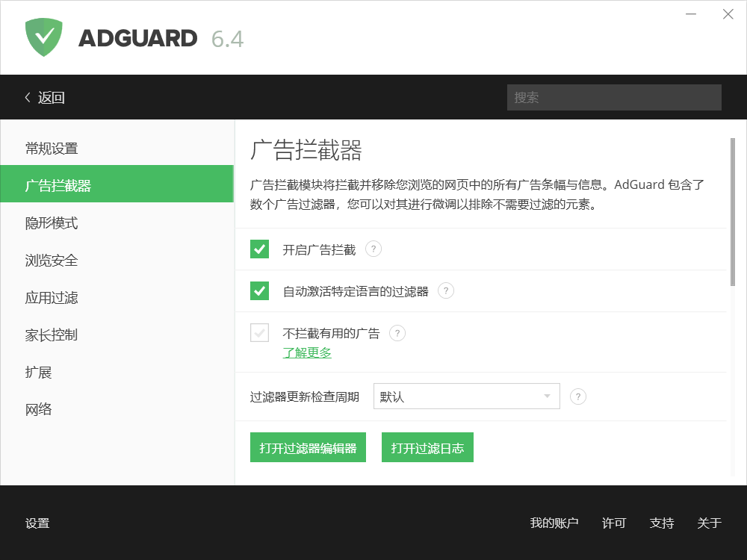
Task: Open 关于 in the footer
Action: [x=710, y=523]
